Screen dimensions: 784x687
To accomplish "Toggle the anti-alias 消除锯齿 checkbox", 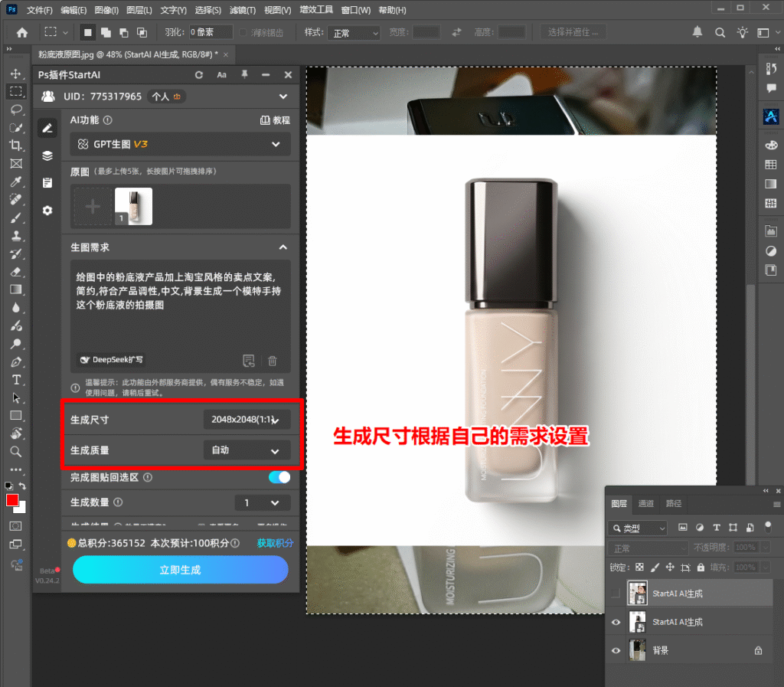I will pos(243,32).
